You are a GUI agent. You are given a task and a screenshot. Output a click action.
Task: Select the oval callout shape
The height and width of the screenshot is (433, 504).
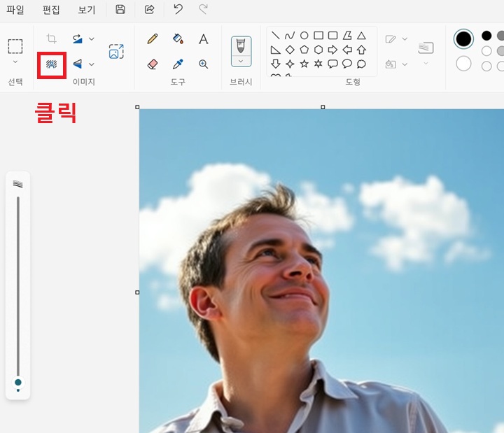pyautogui.click(x=347, y=64)
